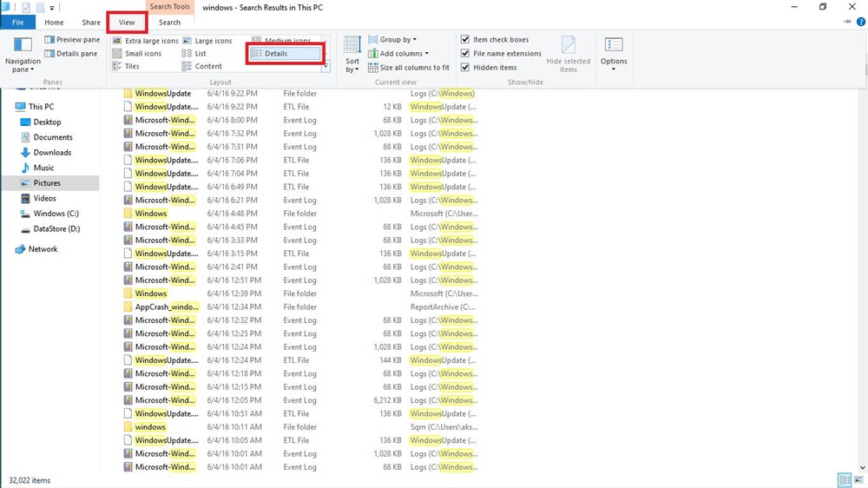This screenshot has width=868, height=488.
Task: Switch to Large icons layout
Action: pyautogui.click(x=207, y=41)
